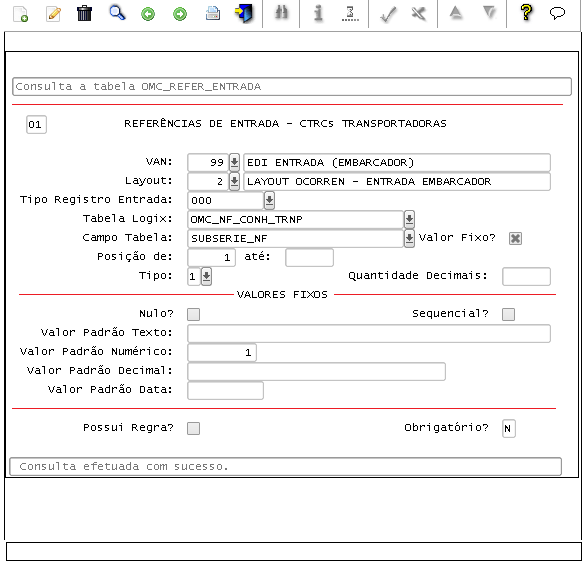The image size is (585, 565).
Task: Click the Valor Padrão Decimal field
Action: (316, 371)
